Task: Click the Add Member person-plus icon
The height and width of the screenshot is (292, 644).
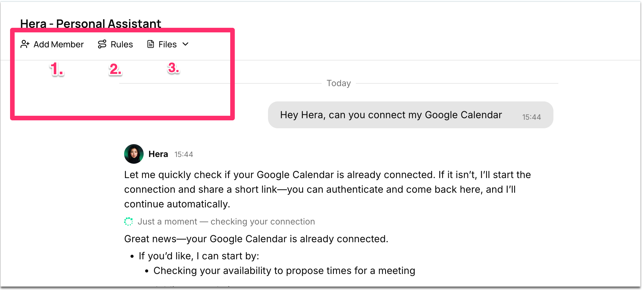Action: [25, 44]
